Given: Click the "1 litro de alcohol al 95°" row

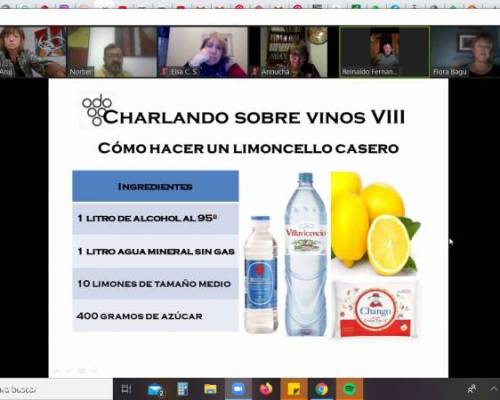Looking at the screenshot, I should click(155, 219).
